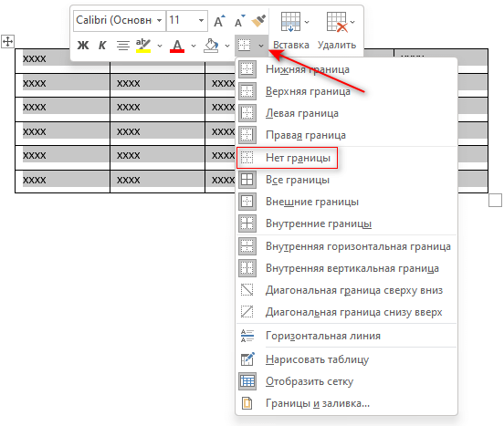Click the shading paint bucket icon

(211, 46)
